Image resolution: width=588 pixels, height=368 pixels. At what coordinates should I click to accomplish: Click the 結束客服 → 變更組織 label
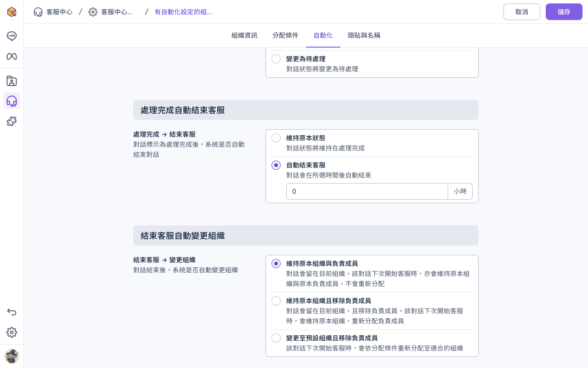point(164,260)
